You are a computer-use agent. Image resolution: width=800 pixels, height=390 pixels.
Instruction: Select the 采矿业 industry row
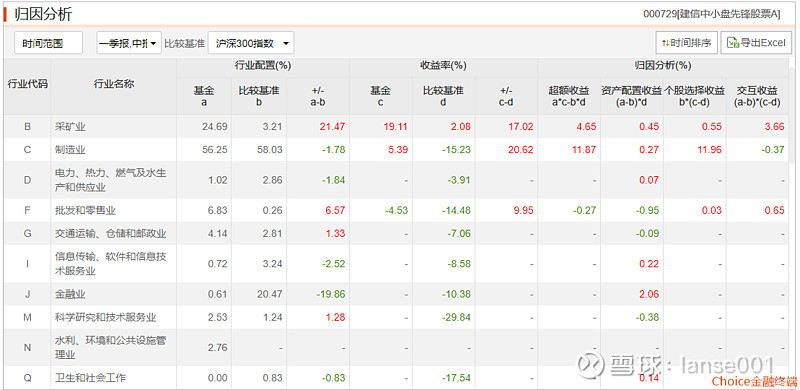[396, 127]
